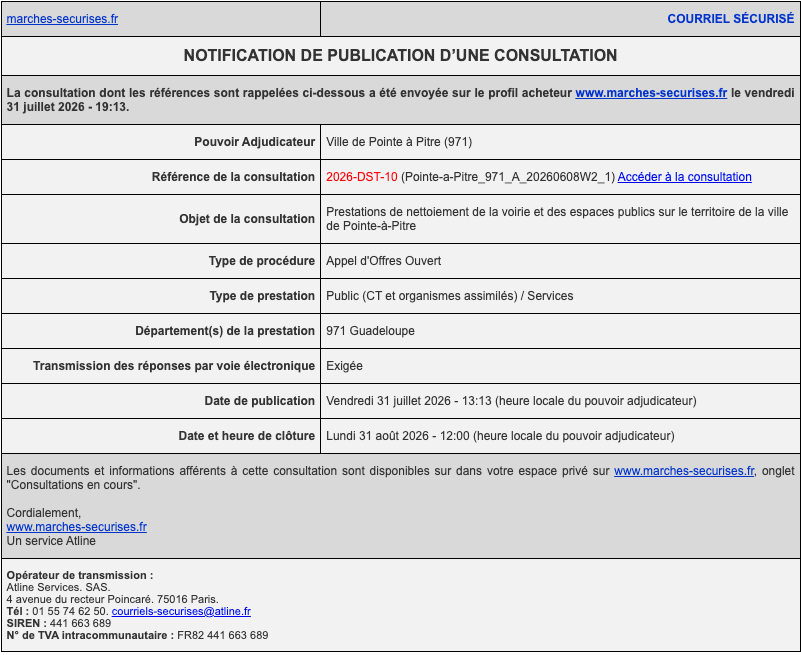The image size is (801, 655).
Task: Email courriels-securises@atline.fr
Action: pos(181,612)
